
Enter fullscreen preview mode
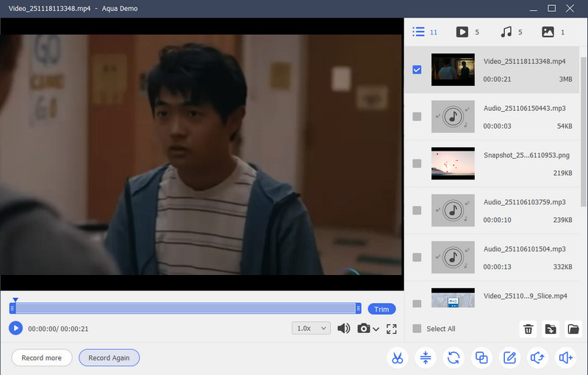pyautogui.click(x=392, y=329)
